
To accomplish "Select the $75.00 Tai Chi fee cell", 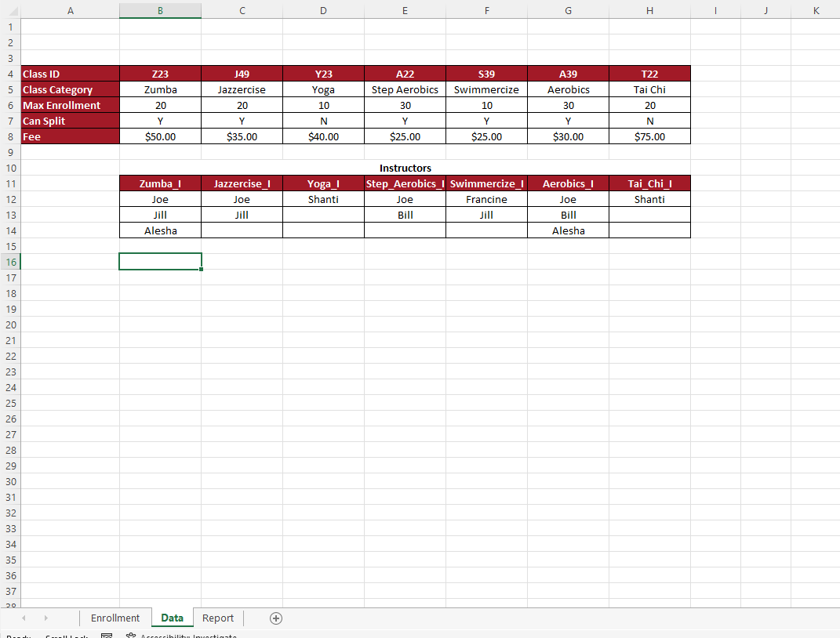I will (649, 136).
